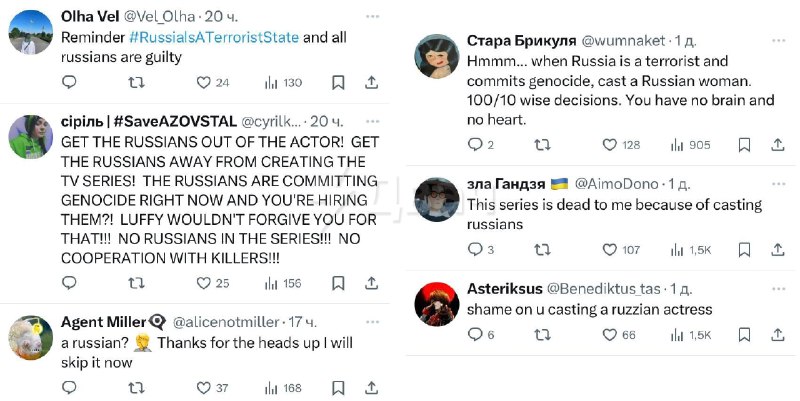
Task: Retweet сіріль's all-caps tweet
Action: [x=131, y=283]
